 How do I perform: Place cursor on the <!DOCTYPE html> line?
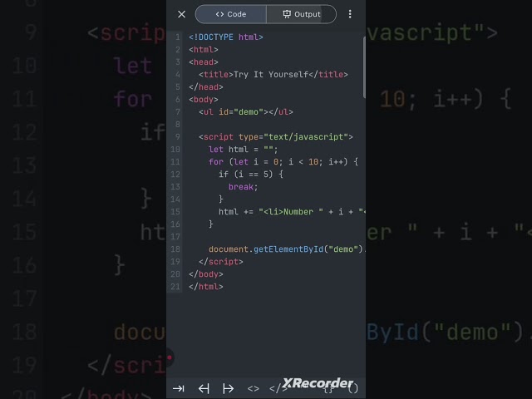pyautogui.click(x=226, y=37)
